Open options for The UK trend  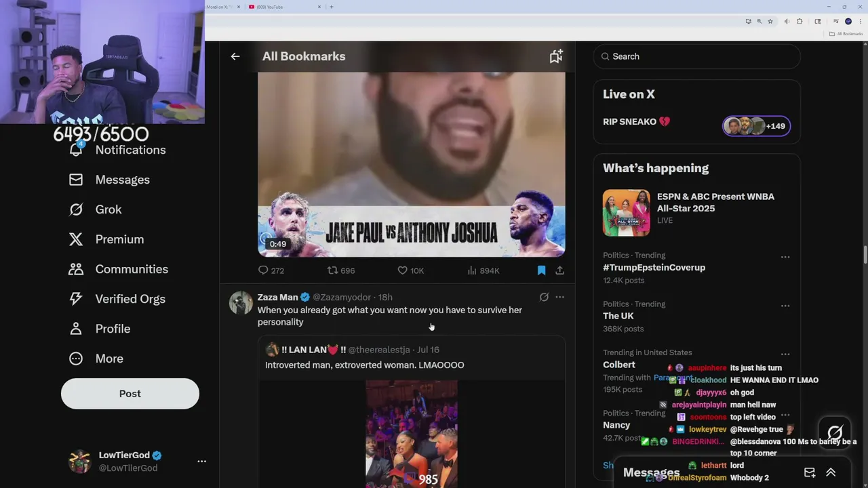point(785,306)
